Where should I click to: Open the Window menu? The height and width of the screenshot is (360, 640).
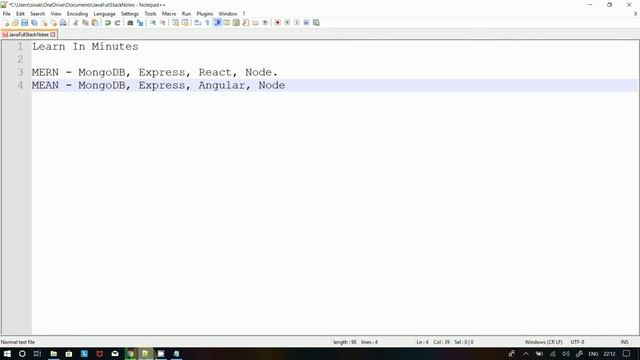(228, 13)
